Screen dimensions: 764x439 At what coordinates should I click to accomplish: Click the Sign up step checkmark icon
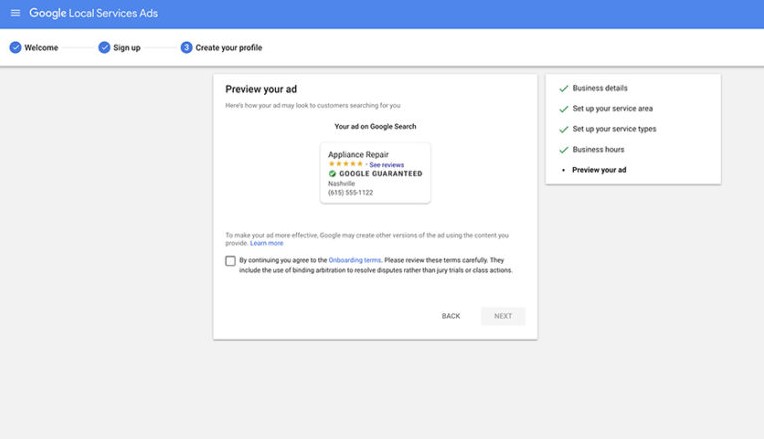click(104, 47)
